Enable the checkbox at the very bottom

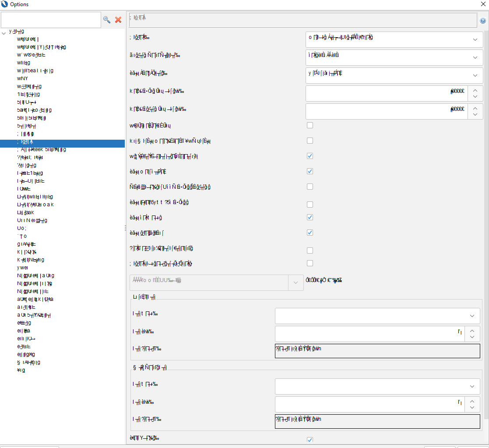point(310,439)
